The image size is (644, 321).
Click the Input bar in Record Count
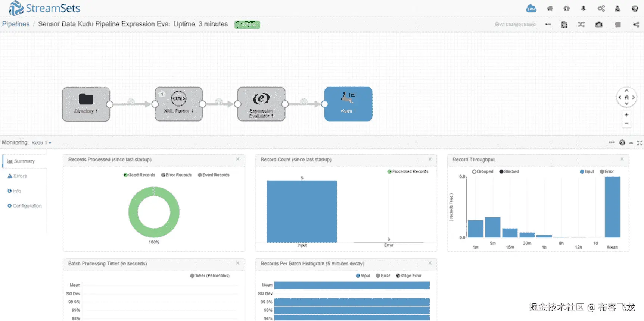point(302,211)
